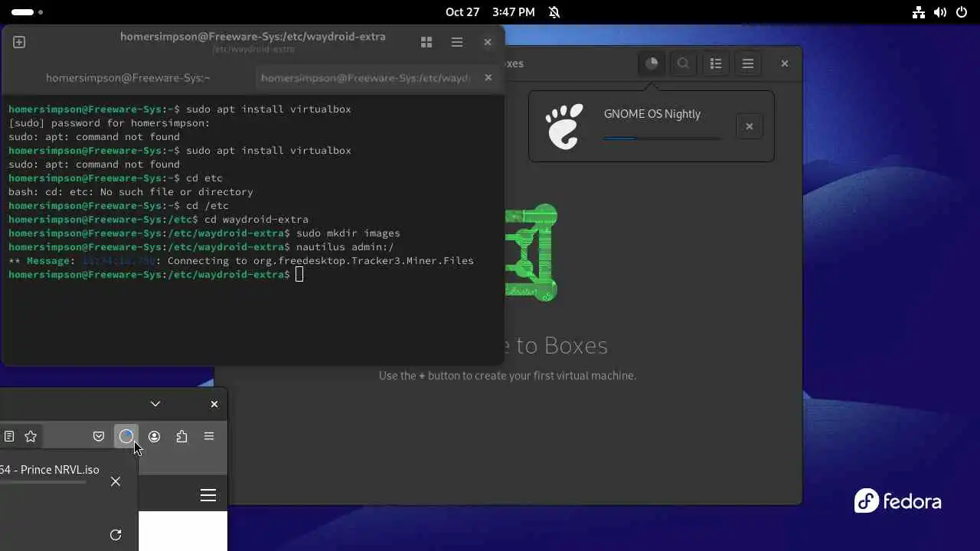
Task: Cancel the GNOME OS Nightly download
Action: tap(750, 126)
